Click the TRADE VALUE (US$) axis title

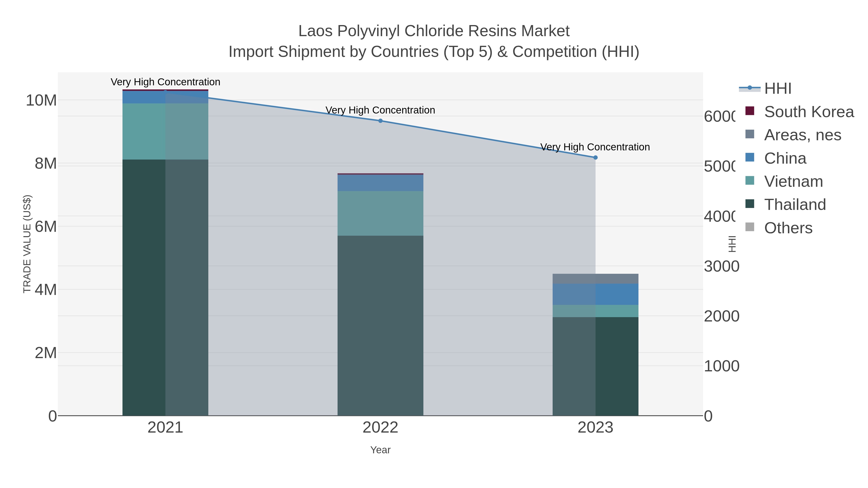(x=27, y=244)
